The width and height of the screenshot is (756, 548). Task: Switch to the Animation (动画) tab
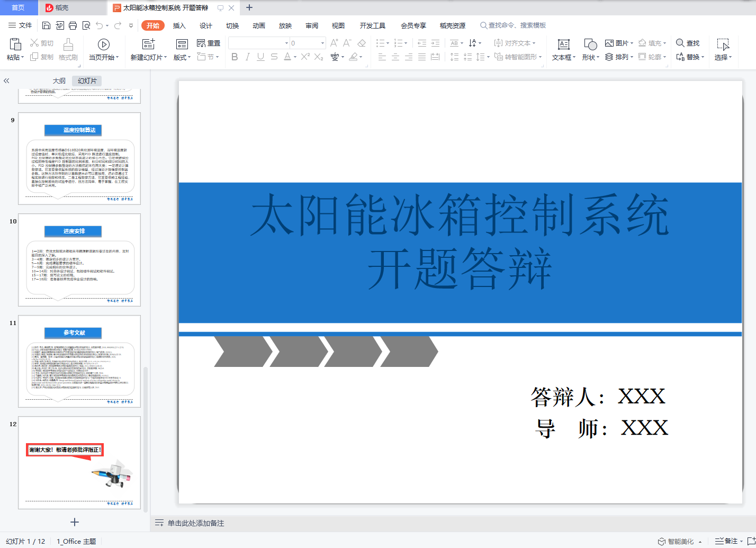(x=259, y=25)
